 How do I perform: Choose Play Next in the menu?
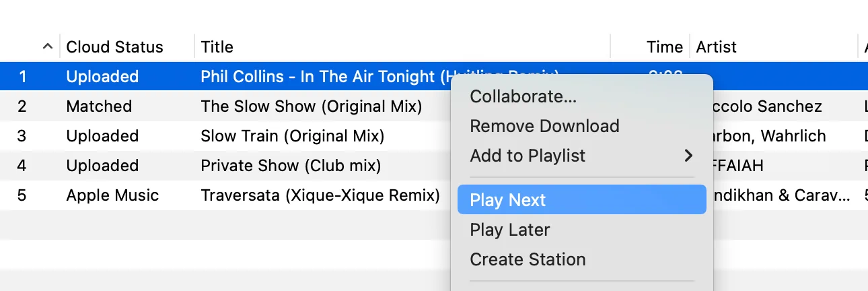coord(508,200)
